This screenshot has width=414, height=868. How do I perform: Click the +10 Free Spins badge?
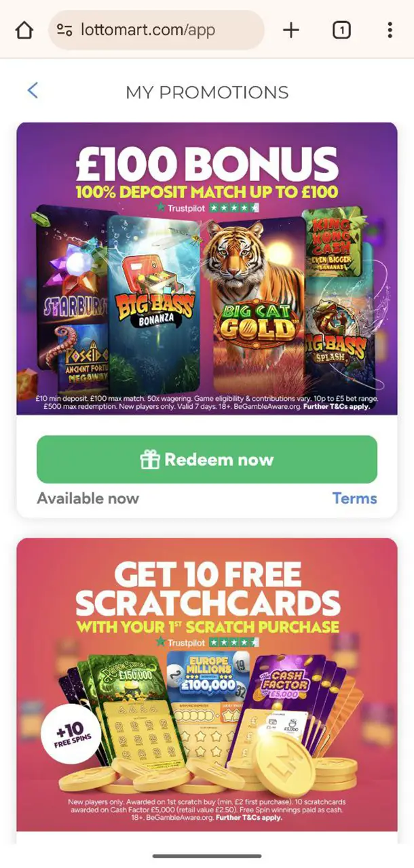[x=71, y=734]
